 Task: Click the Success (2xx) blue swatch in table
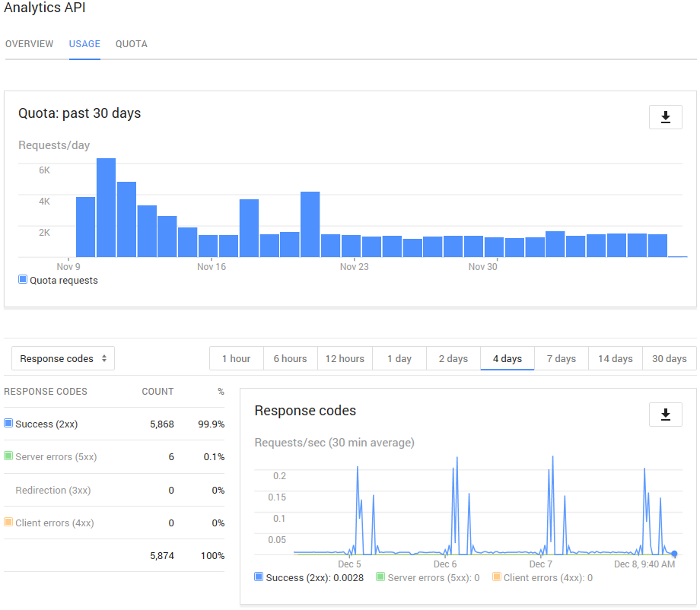click(x=8, y=423)
